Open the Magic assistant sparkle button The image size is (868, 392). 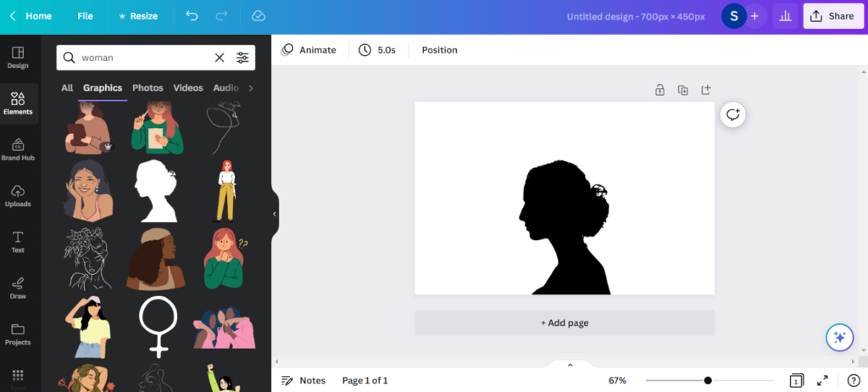point(839,338)
